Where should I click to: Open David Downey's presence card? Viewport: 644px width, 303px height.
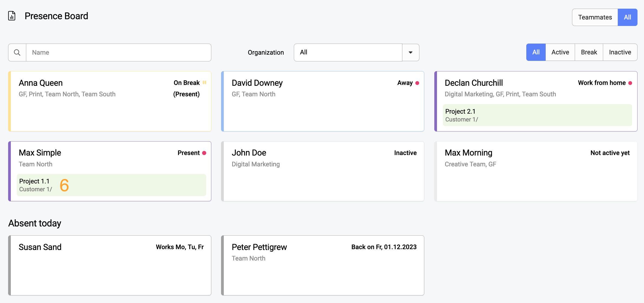pos(323,101)
